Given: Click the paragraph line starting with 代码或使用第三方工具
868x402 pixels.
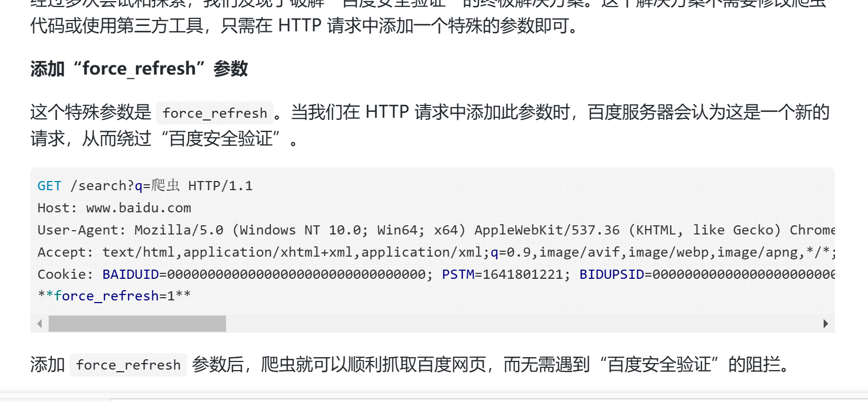Looking at the screenshot, I should pos(306,25).
